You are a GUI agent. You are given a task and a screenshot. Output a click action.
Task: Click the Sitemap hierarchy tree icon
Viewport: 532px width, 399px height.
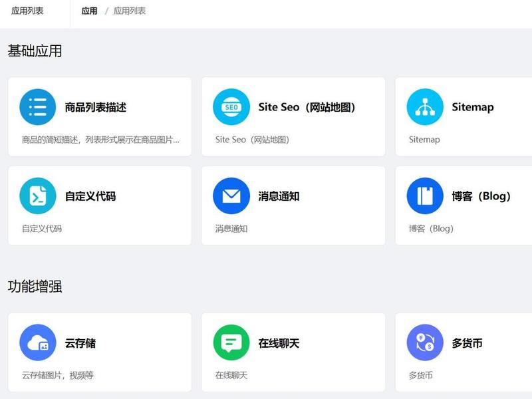(425, 107)
